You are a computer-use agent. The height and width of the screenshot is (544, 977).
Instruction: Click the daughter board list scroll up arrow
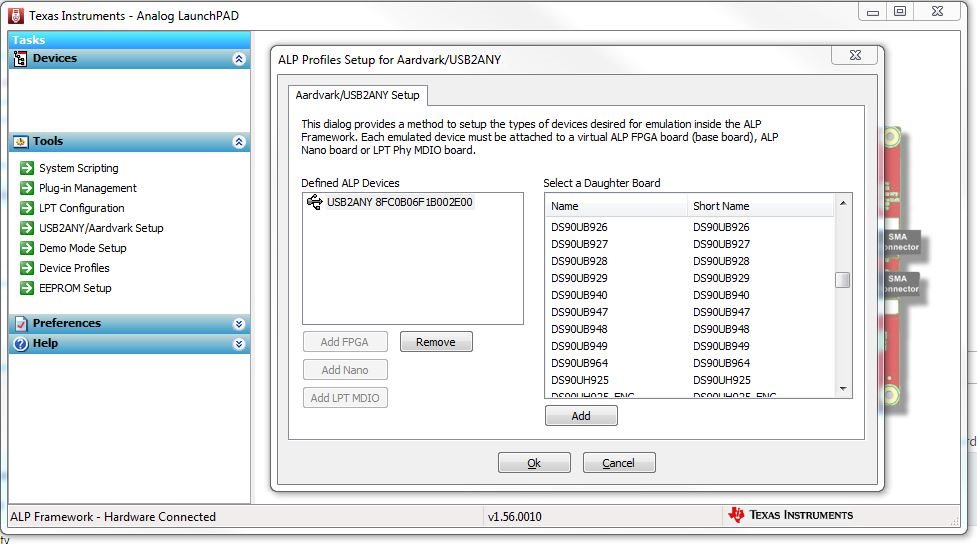(x=843, y=203)
